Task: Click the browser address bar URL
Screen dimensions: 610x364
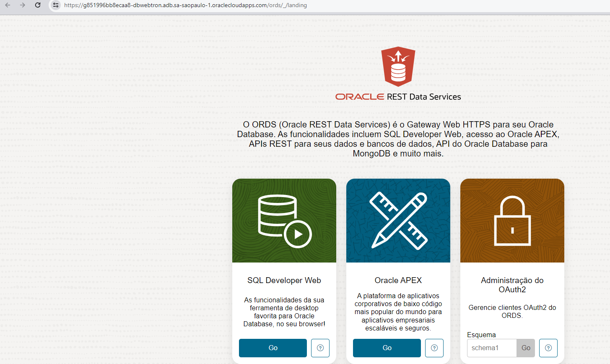Action: [x=185, y=5]
